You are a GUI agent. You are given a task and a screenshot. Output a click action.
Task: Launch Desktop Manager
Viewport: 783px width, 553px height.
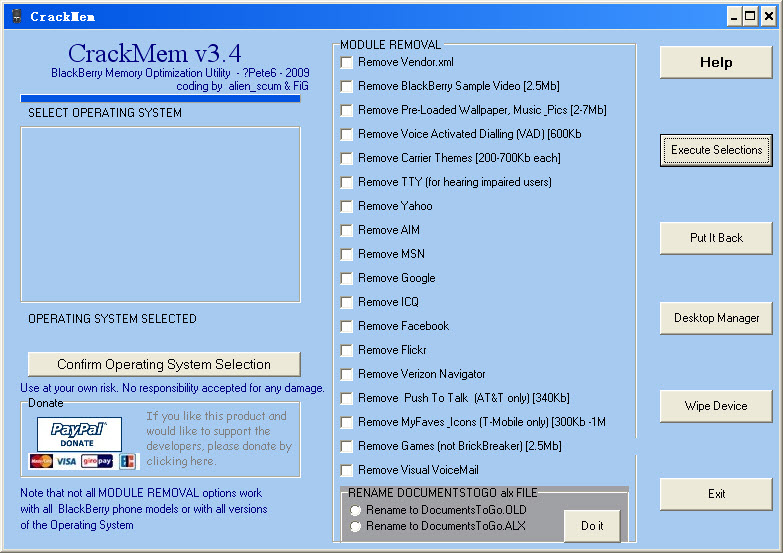[x=716, y=318]
